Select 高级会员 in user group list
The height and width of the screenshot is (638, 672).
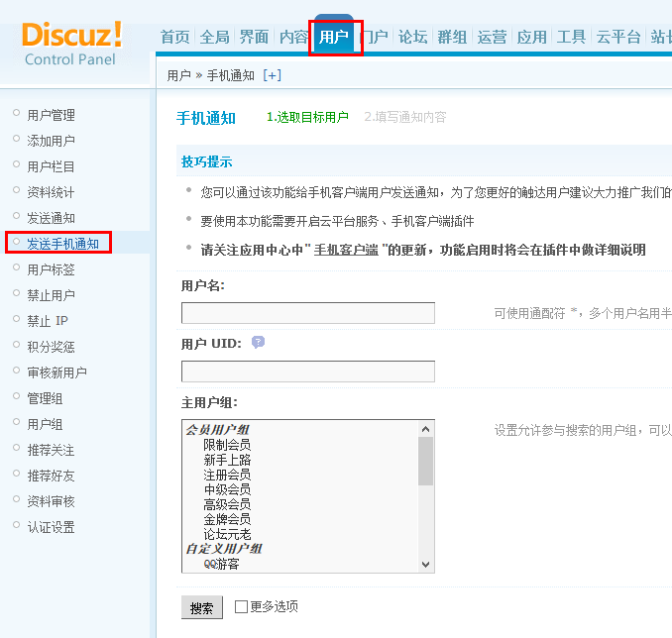[227, 504]
